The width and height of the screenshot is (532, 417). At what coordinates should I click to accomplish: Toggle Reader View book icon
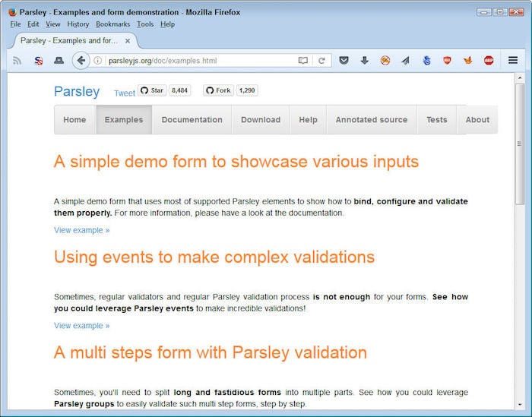coord(303,61)
